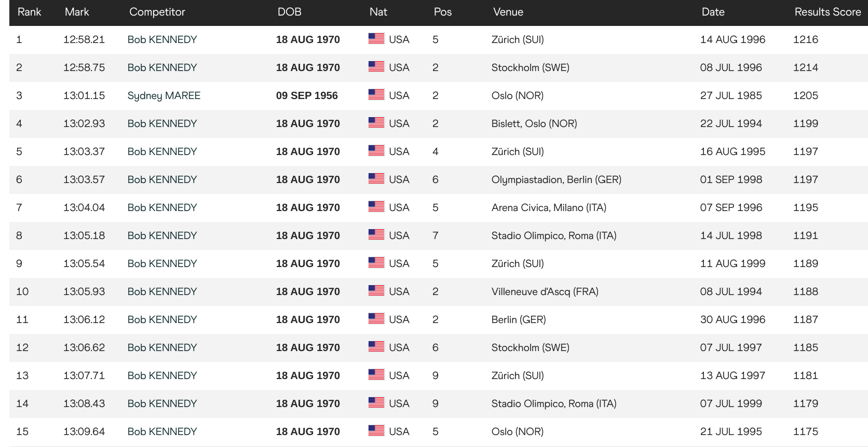This screenshot has height=447, width=868.
Task: Select the Villeneuve d'Ascq (FRA) venue cell
Action: tap(545, 291)
